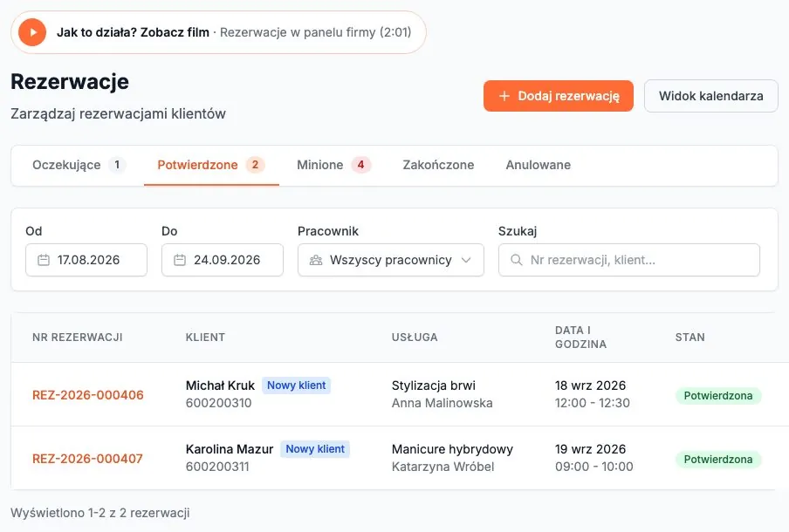
Task: Click service Stylizacja brwi
Action: point(433,385)
